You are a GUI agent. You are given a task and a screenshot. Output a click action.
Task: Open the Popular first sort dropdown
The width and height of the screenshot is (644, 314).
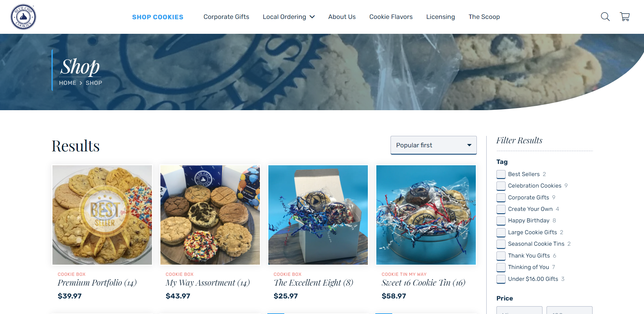tap(434, 145)
